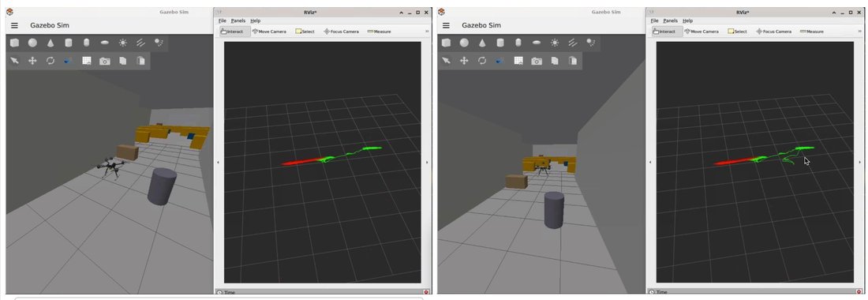Activate translate mode in left Gazebo window
The width and height of the screenshot is (868, 300).
coord(32,61)
